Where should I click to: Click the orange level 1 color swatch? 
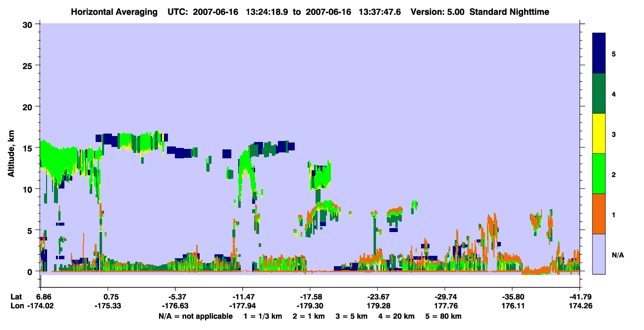tap(599, 214)
